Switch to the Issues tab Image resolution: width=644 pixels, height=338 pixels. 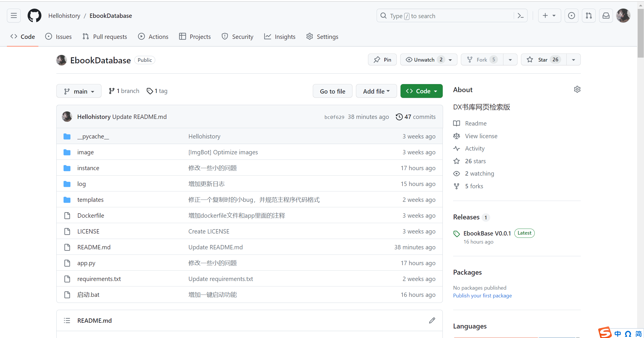(x=58, y=37)
